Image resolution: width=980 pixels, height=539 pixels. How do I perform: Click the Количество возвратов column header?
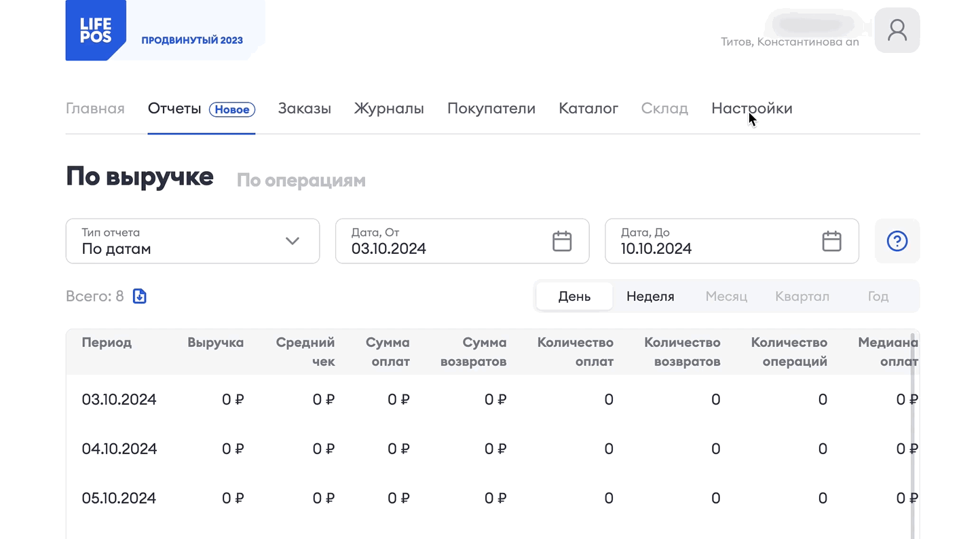[x=682, y=352]
